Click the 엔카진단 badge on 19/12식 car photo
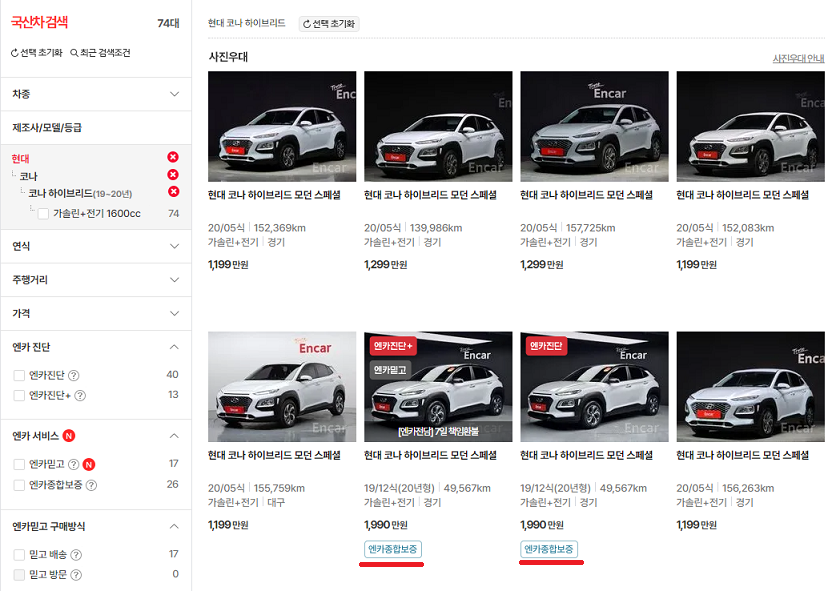 pyautogui.click(x=546, y=346)
